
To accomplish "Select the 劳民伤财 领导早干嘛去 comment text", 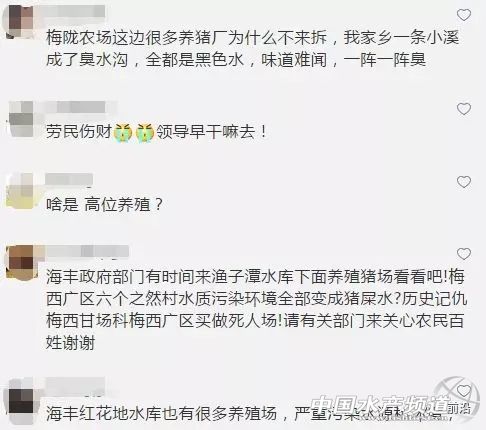I will (x=156, y=132).
